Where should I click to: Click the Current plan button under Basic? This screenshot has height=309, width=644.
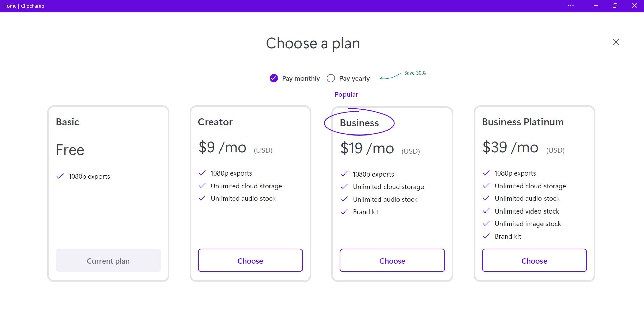coord(108,261)
